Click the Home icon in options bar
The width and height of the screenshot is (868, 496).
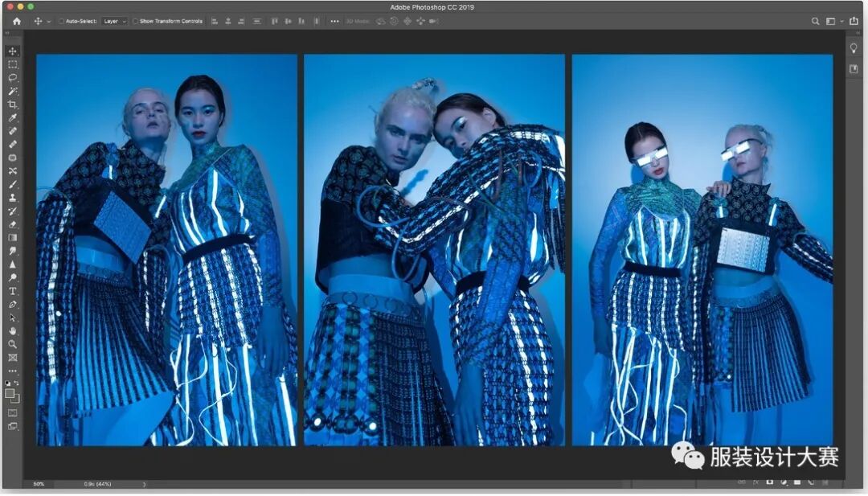point(17,21)
